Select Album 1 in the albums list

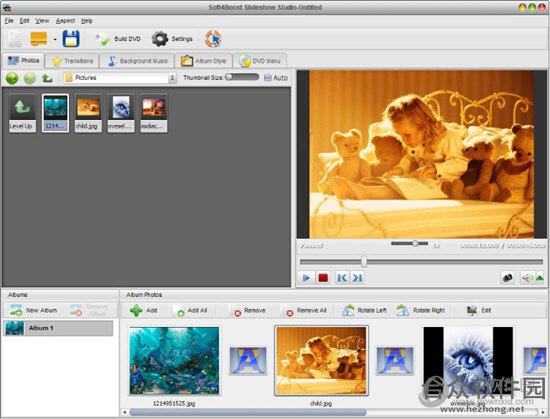pyautogui.click(x=58, y=328)
